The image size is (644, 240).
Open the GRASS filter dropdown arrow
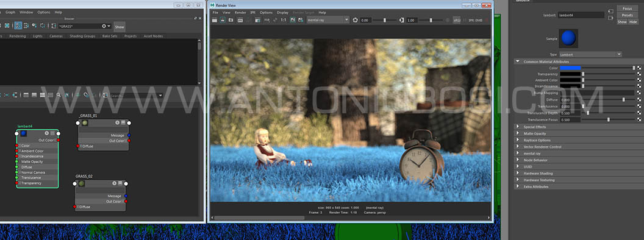tap(109, 26)
